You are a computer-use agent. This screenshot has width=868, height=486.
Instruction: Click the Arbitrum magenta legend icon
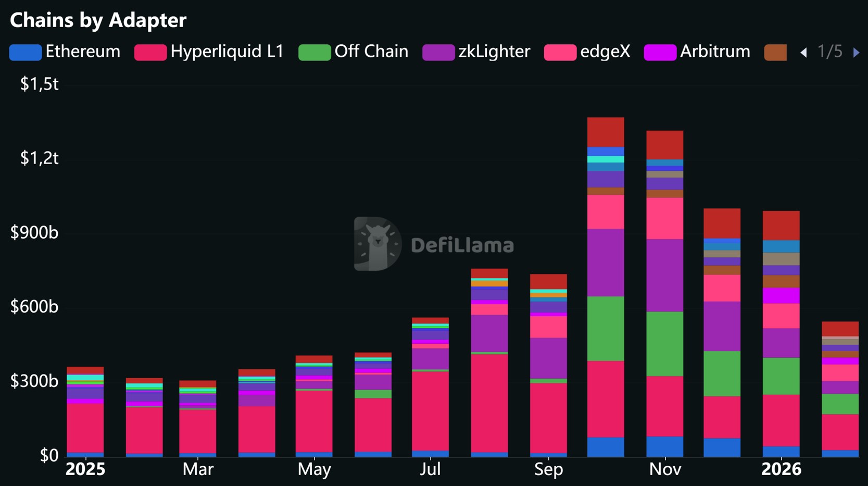click(660, 53)
